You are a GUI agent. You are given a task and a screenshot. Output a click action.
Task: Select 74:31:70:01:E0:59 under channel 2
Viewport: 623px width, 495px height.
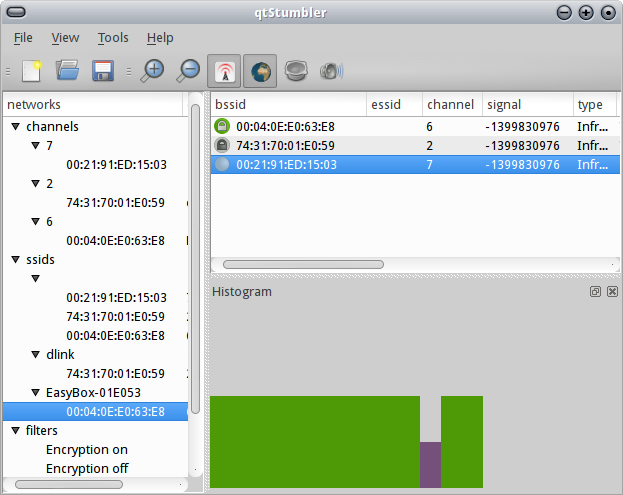(115, 203)
